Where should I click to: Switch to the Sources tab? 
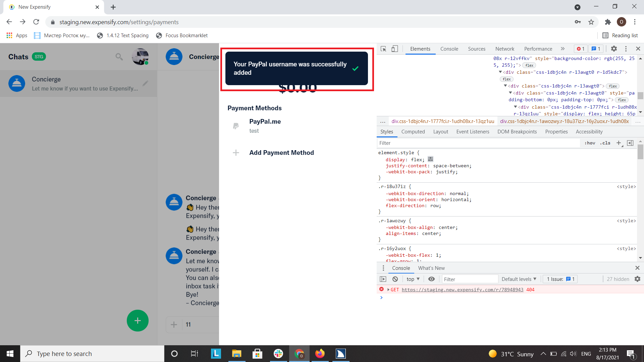pos(477,49)
